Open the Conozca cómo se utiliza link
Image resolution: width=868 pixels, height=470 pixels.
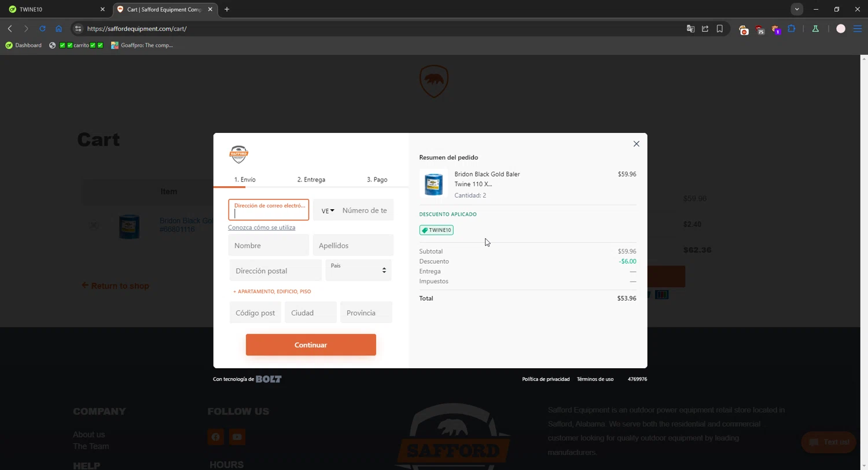(262, 228)
